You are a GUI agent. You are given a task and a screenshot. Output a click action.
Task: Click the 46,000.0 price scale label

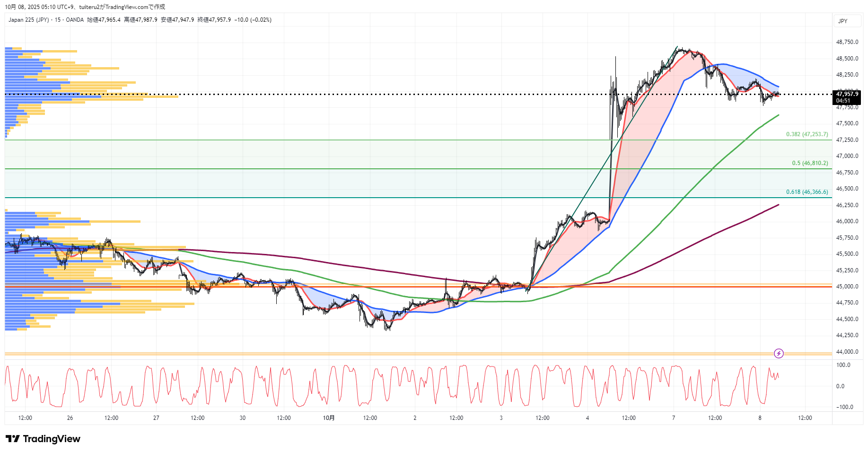(x=847, y=221)
